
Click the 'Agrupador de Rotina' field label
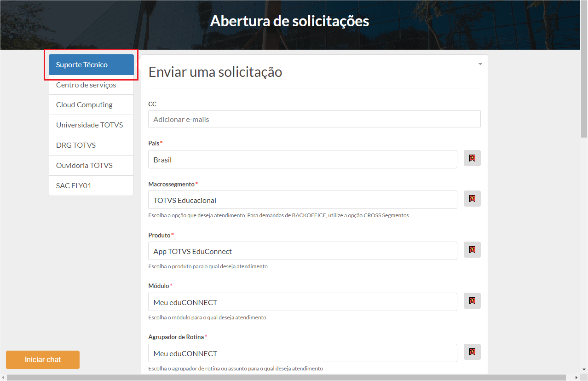(x=176, y=337)
